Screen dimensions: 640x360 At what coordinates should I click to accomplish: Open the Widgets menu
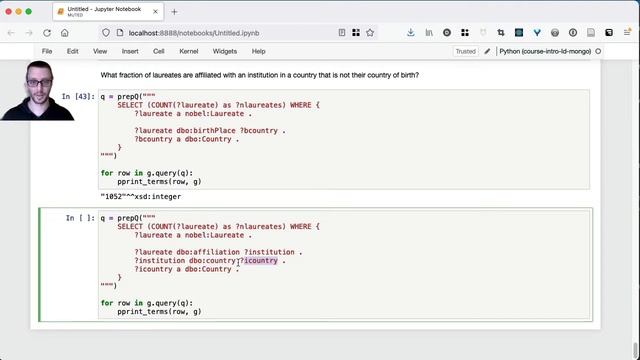[224, 51]
